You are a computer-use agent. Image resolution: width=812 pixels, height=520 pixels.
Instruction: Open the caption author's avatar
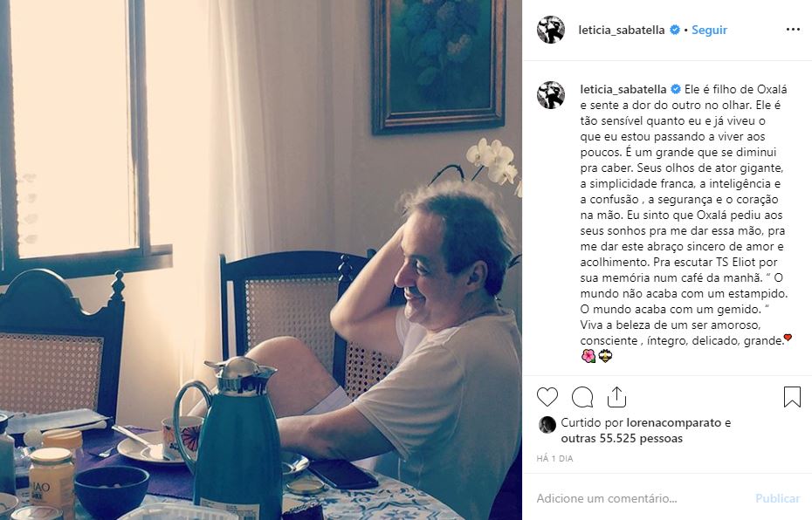(x=550, y=95)
